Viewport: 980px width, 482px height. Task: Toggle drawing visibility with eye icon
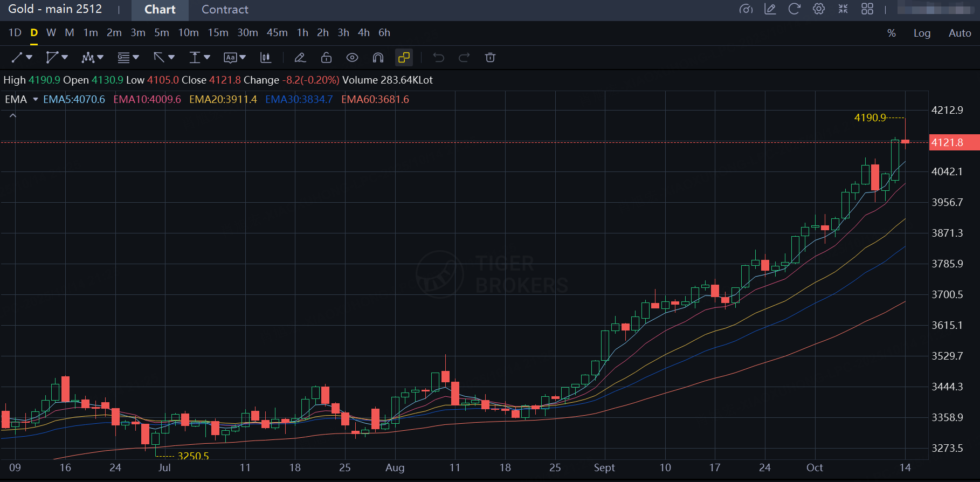pos(352,58)
